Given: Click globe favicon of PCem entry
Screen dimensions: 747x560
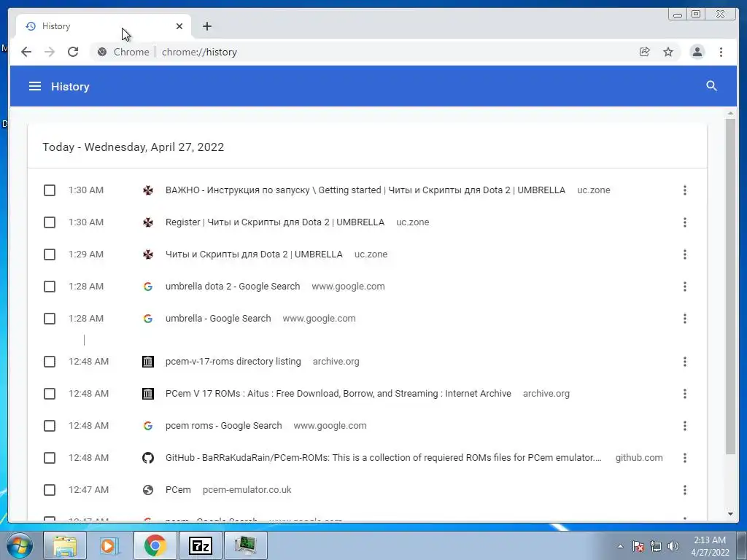Looking at the screenshot, I should [x=148, y=489].
